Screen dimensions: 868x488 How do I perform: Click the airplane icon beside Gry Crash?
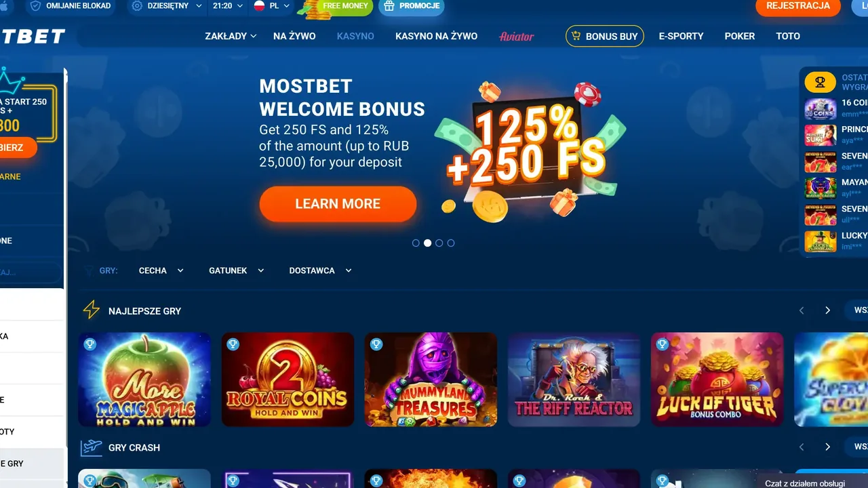click(x=91, y=447)
